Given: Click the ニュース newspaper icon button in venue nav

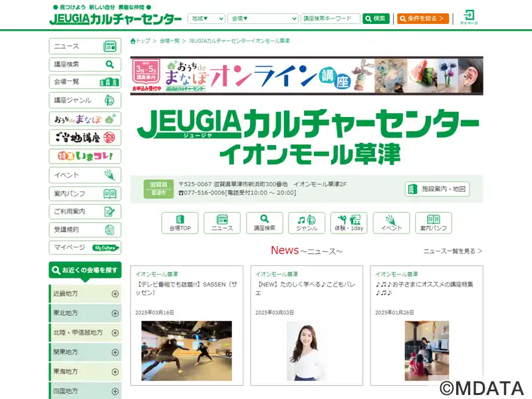Looking at the screenshot, I should [x=222, y=223].
